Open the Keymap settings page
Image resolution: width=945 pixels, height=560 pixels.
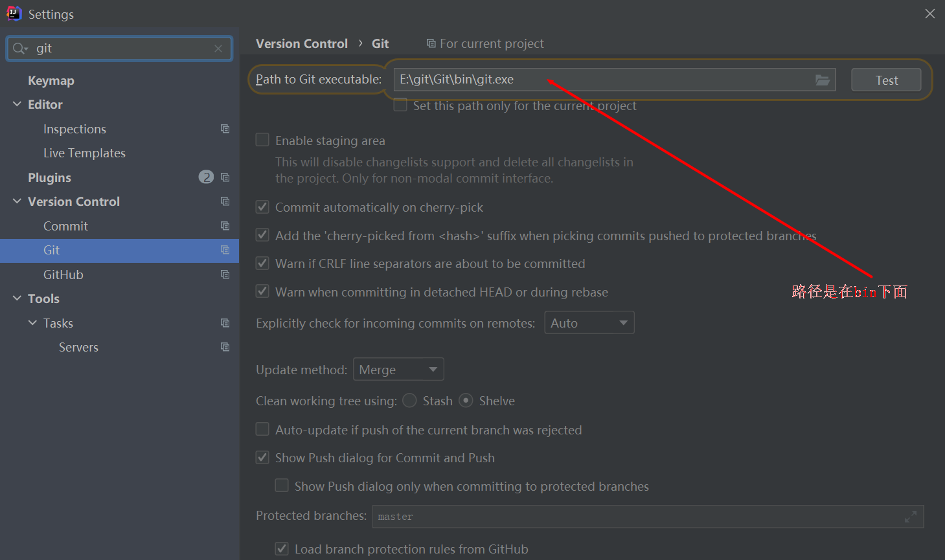click(51, 80)
